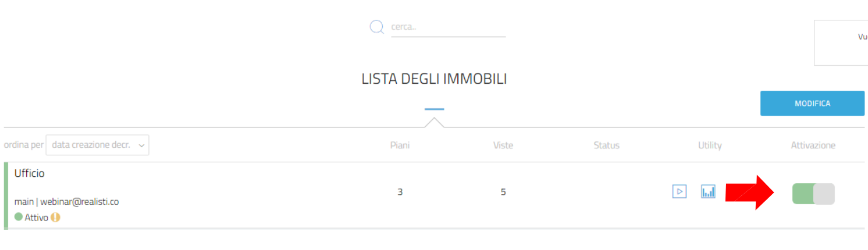Launch the play tour icon for Ufficio
This screenshot has width=868, height=250.
click(680, 191)
